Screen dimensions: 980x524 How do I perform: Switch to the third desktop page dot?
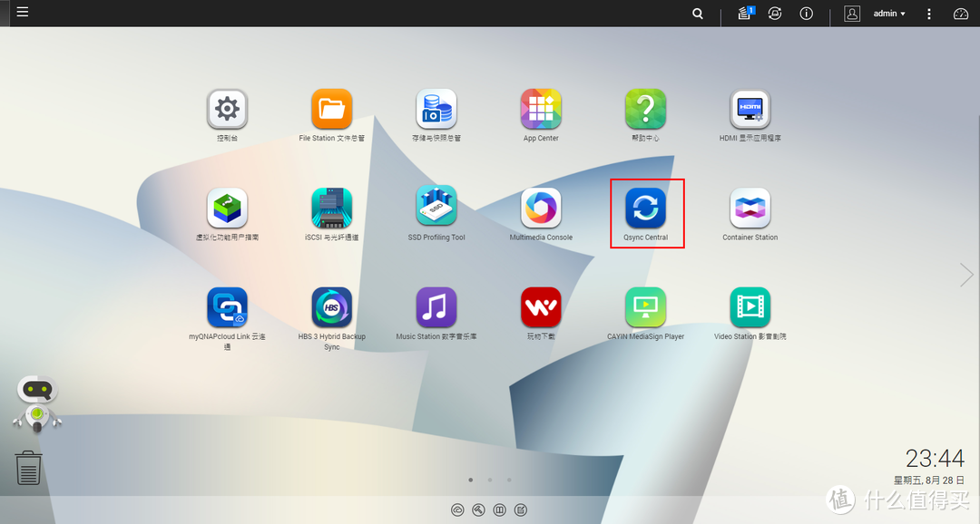pos(509,480)
